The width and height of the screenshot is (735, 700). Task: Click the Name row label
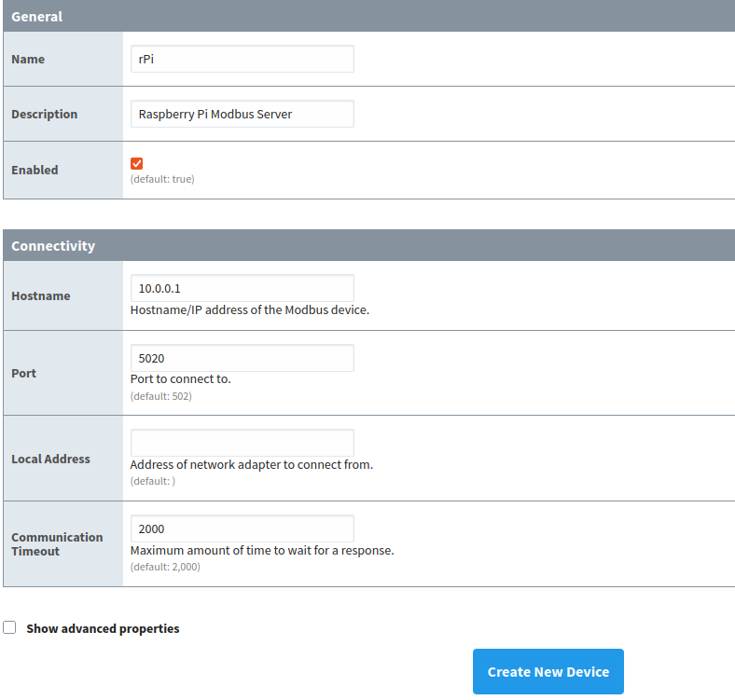[28, 59]
